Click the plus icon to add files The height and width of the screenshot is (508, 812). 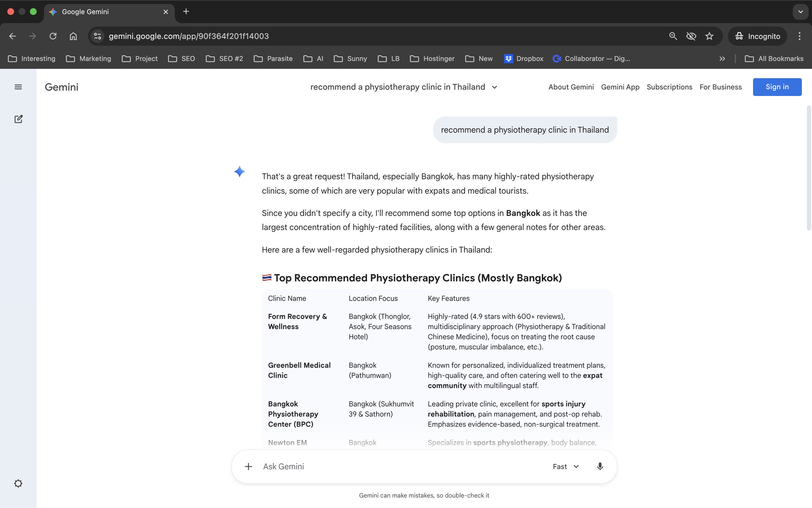coord(248,466)
